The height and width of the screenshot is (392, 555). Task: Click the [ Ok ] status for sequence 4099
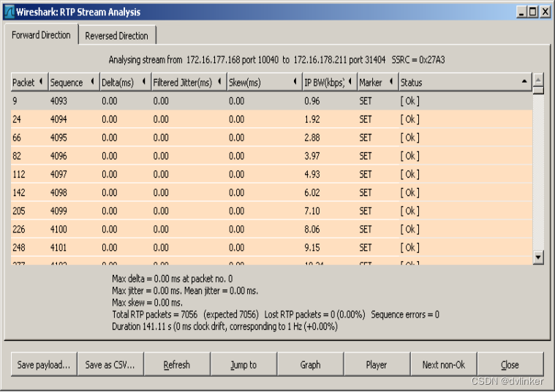[x=410, y=211]
